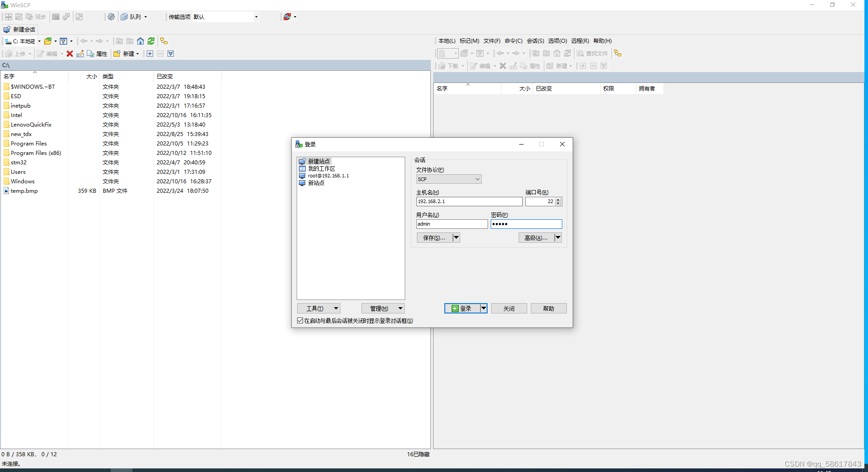This screenshot has height=472, width=868.
Task: Open the file protocol SCP combo box
Action: (448, 179)
